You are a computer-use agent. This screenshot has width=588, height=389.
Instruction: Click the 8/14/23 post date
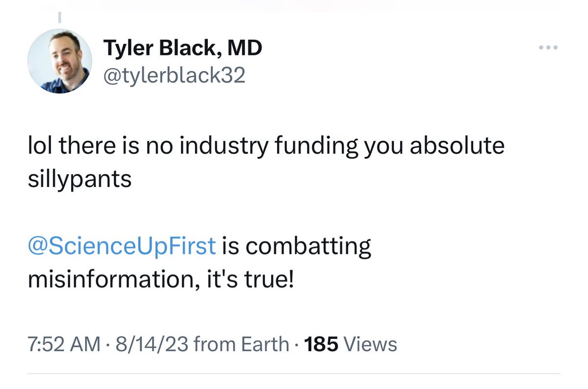click(151, 344)
